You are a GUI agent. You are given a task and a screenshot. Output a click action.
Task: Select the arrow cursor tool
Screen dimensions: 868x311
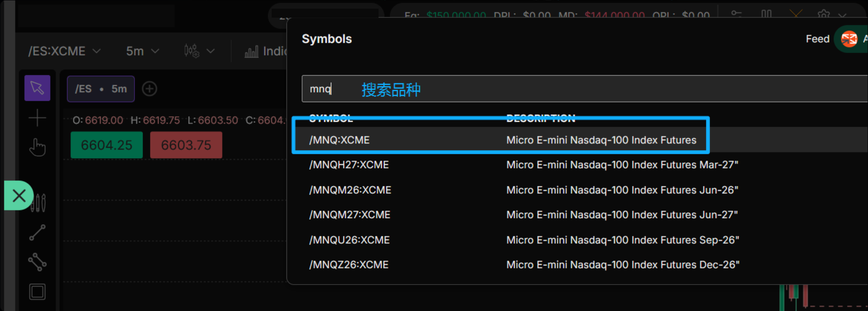37,88
